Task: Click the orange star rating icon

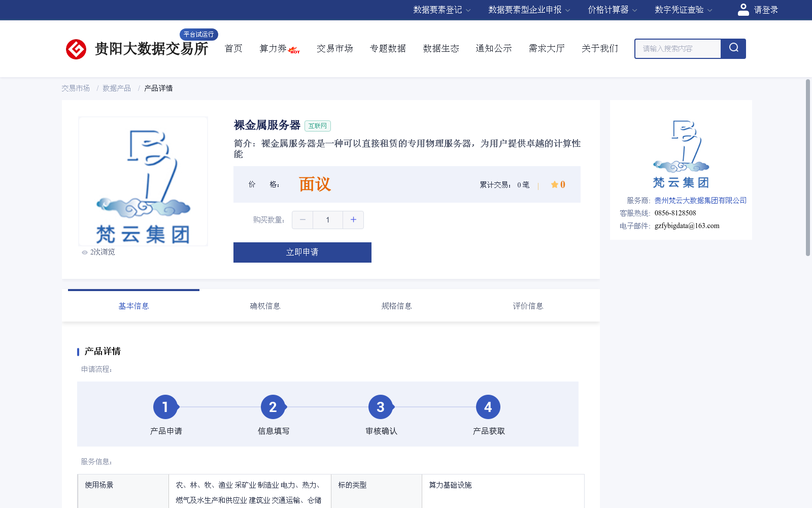Action: click(555, 184)
